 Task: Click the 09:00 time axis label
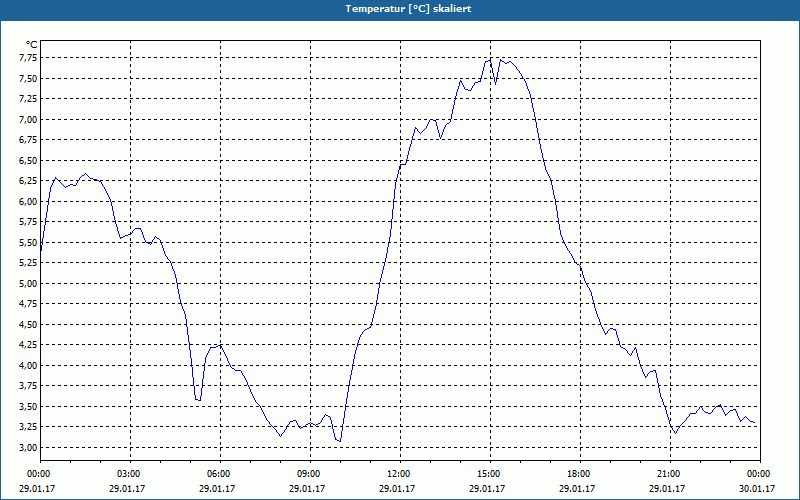point(310,474)
